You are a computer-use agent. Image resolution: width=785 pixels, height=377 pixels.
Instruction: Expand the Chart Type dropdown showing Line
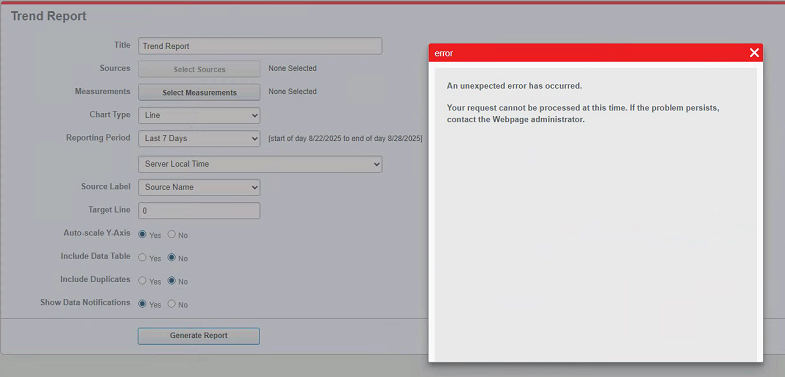click(199, 115)
